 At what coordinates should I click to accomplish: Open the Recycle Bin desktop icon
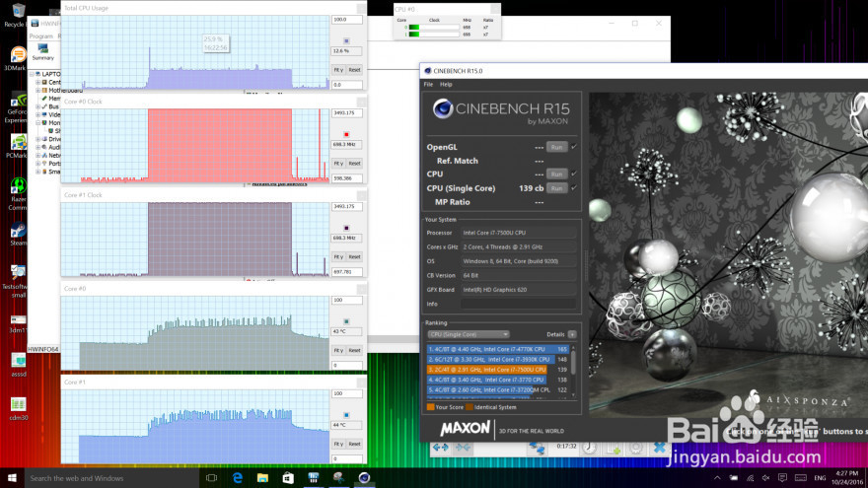pyautogui.click(x=17, y=15)
